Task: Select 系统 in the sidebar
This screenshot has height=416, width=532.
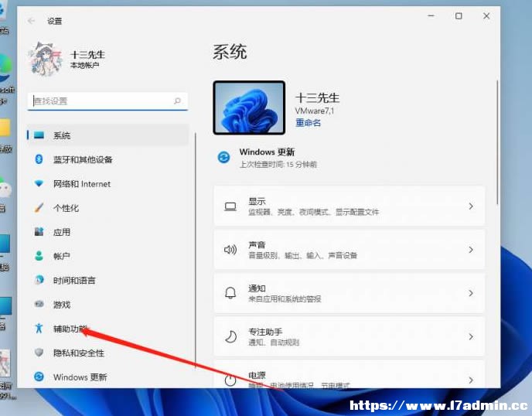Action: [x=107, y=135]
